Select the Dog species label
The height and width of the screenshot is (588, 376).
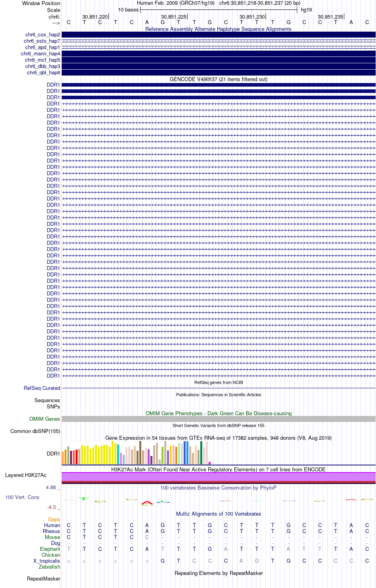55,543
